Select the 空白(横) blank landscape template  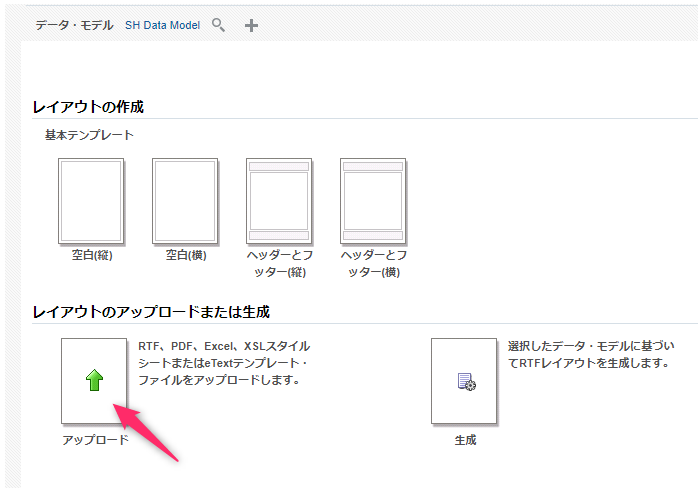[x=185, y=201]
